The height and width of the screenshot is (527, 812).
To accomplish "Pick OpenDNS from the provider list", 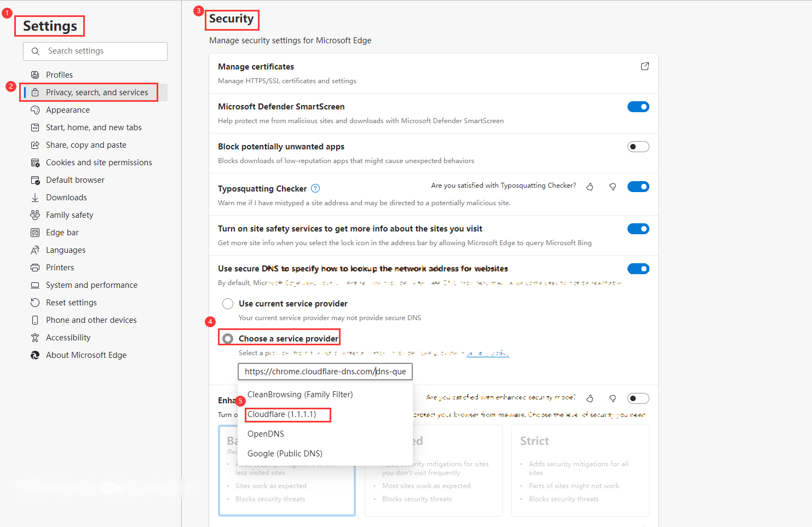I will coord(325,434).
